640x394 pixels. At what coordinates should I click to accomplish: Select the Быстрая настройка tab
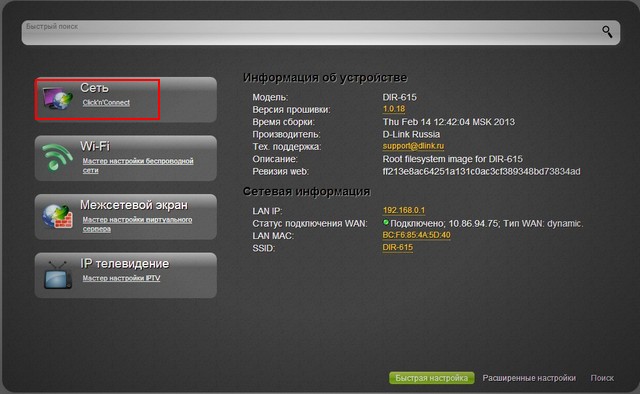click(431, 378)
